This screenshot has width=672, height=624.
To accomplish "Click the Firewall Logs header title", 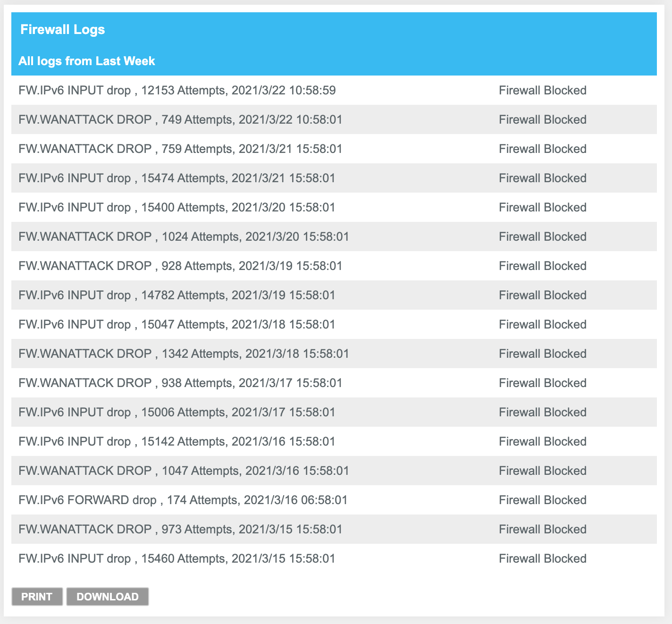I will pos(63,30).
